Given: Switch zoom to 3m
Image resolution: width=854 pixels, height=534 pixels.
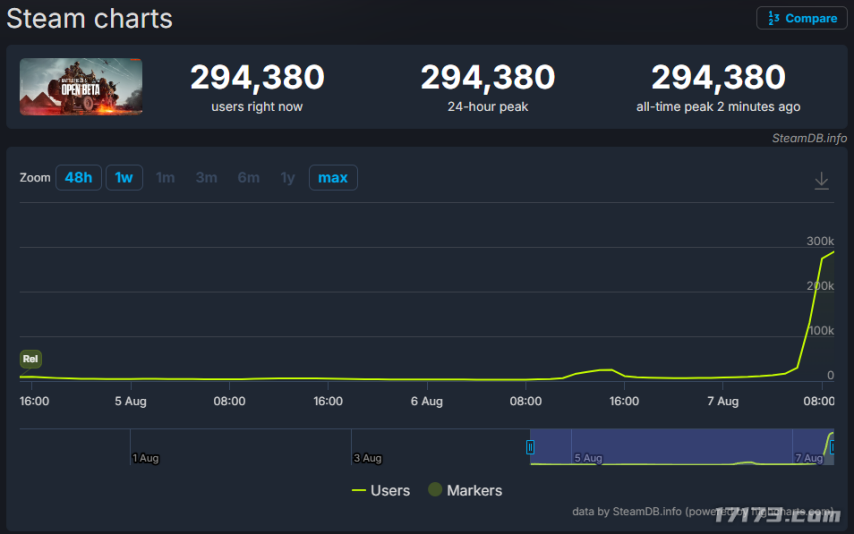Looking at the screenshot, I should [x=206, y=178].
